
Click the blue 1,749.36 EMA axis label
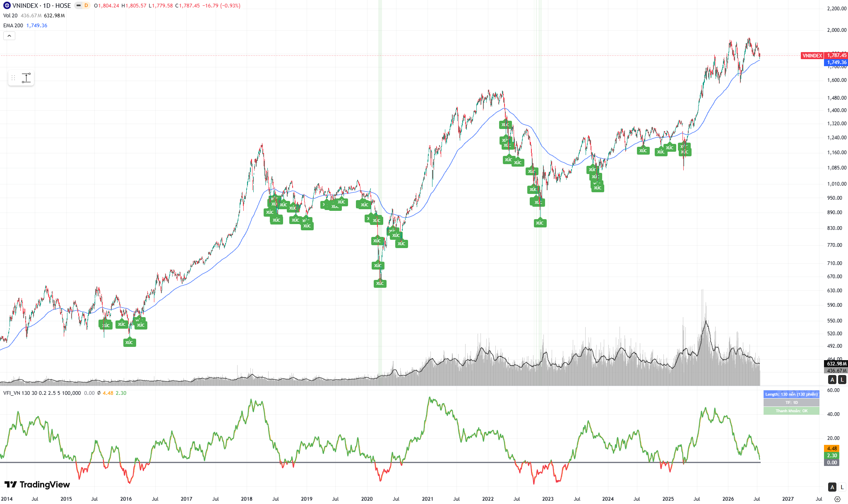click(836, 63)
